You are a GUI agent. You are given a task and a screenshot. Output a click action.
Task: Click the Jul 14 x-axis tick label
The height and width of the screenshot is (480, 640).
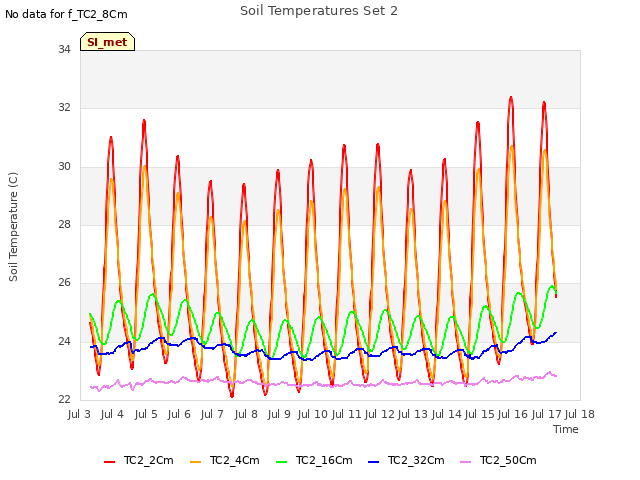446,414
